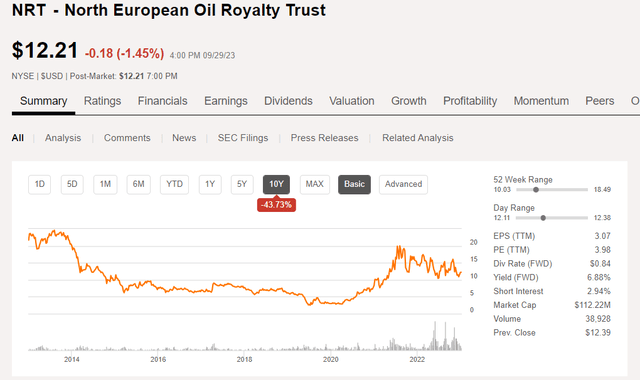Screen dimensions: 640x380
Task: Select YTD chart range
Action: tap(174, 184)
